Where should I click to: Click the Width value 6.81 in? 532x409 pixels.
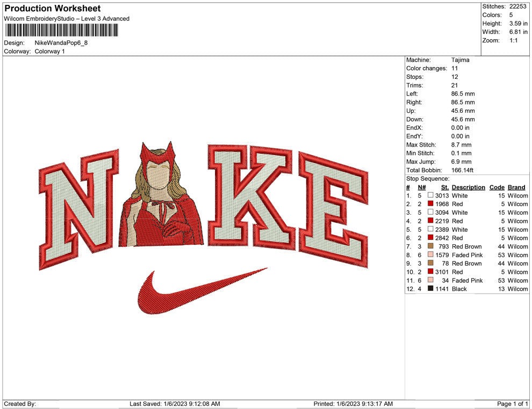point(518,32)
